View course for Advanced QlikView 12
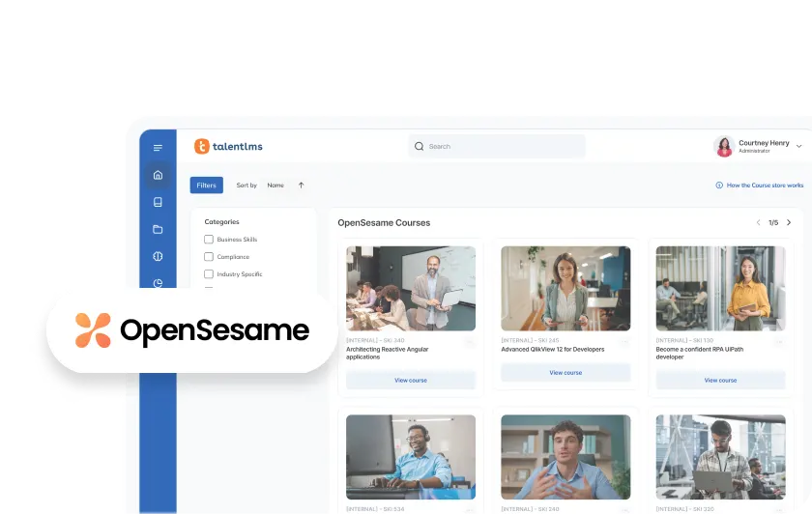 tap(565, 373)
